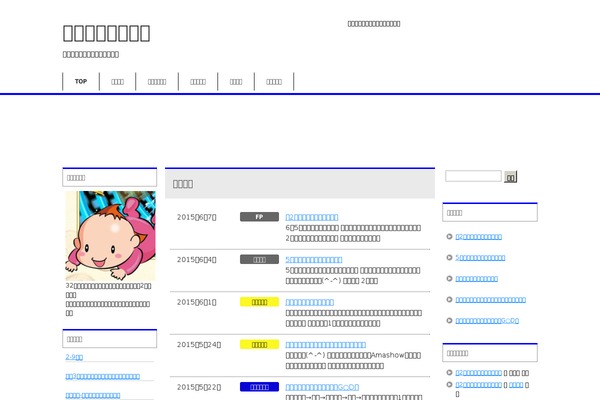Click bullet icon beside link starting with 5
600x400 pixels.
450,258
